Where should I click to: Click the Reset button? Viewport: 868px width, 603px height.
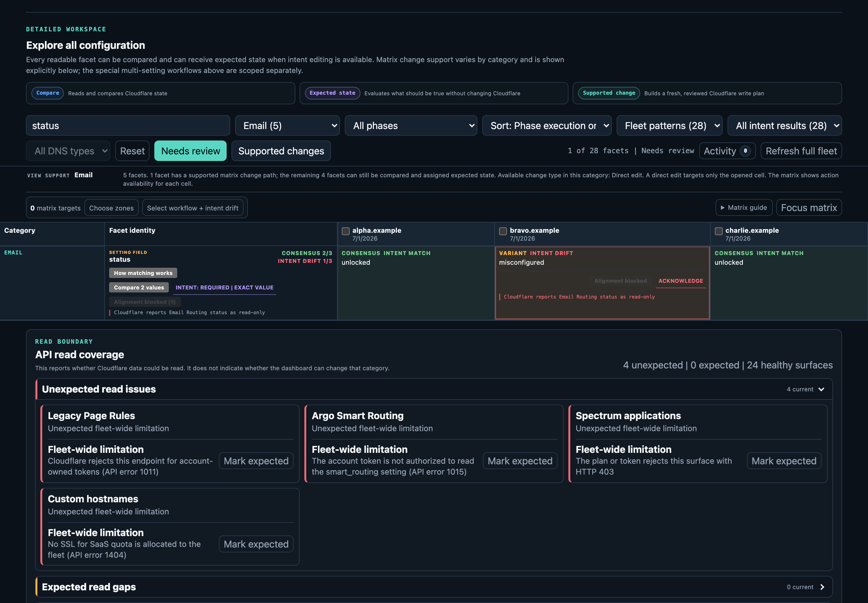(132, 151)
